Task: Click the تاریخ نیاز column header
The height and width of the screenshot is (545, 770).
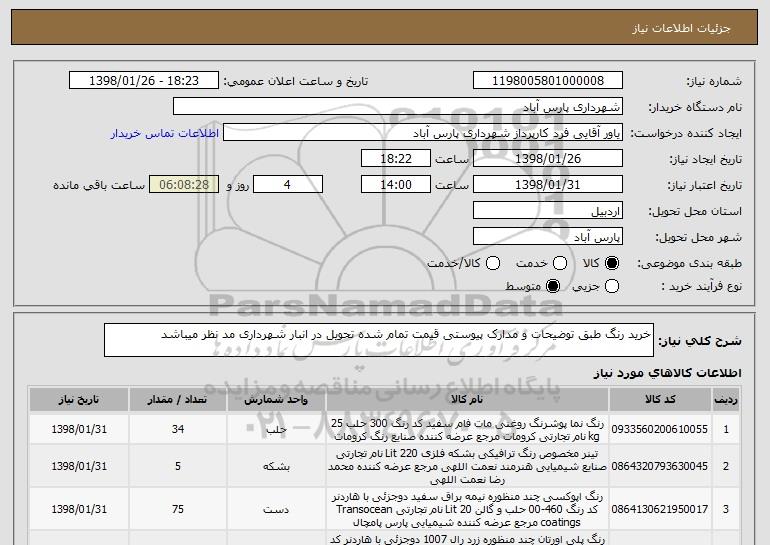Action: (79, 400)
